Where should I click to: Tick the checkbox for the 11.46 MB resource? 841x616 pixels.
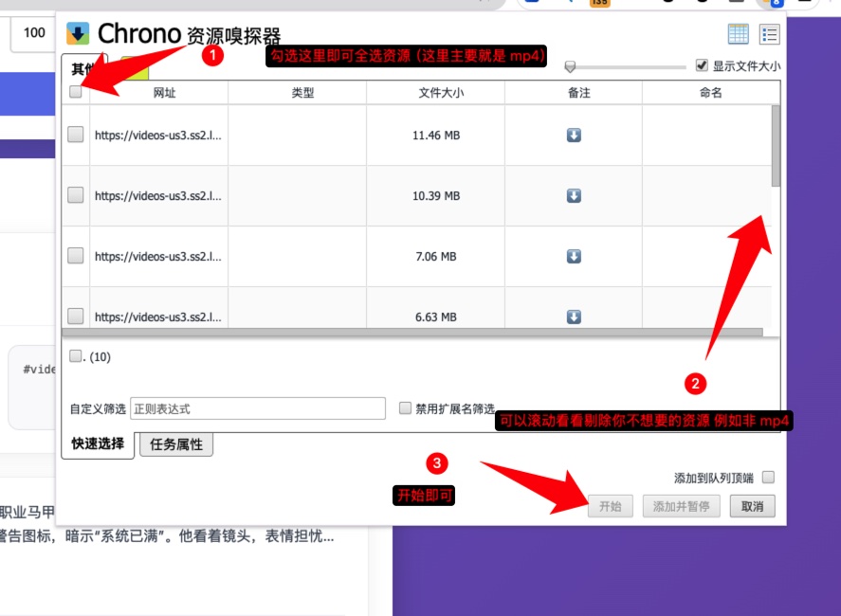tap(76, 136)
